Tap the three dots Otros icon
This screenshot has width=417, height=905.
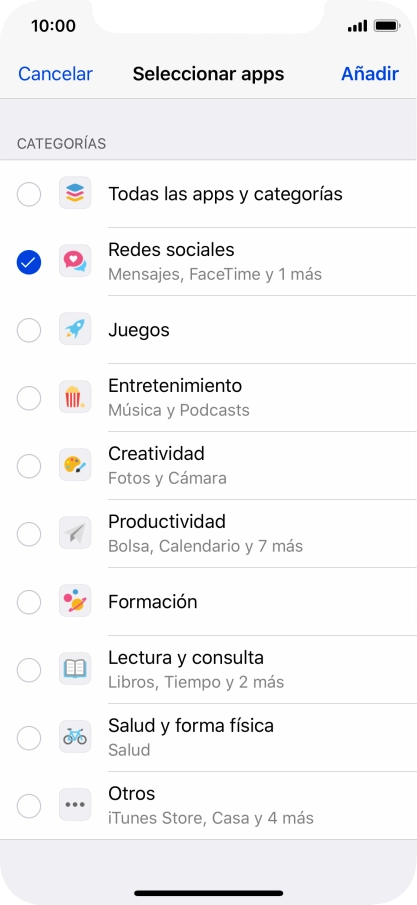75,806
